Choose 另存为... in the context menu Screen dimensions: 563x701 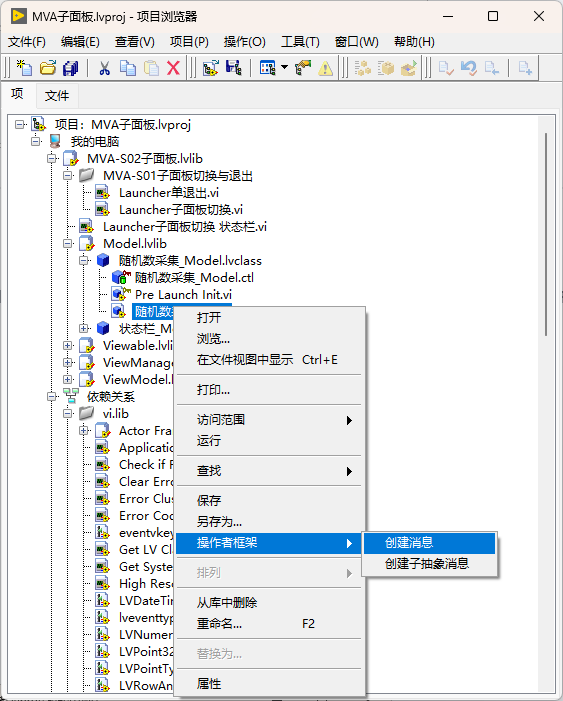click(x=269, y=521)
